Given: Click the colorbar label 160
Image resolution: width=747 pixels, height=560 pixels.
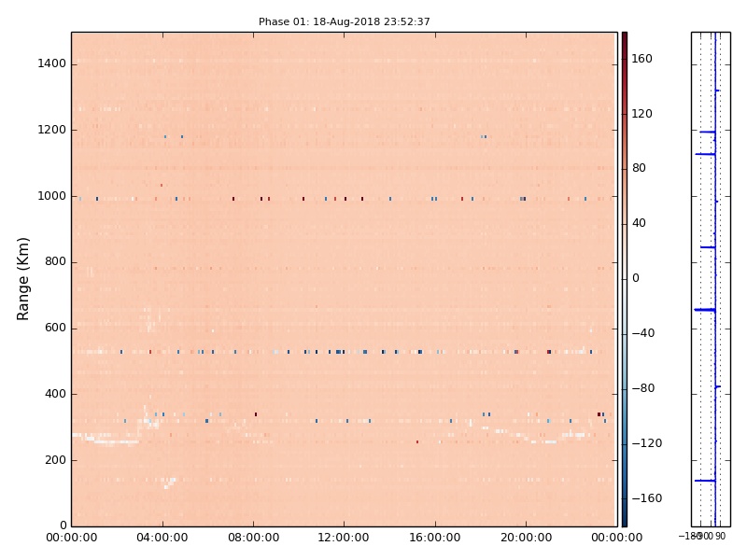Looking at the screenshot, I should click(641, 59).
